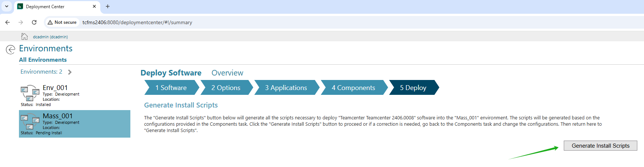This screenshot has height=167, width=644.
Task: Open the dcadmin (dcadmin) user link
Action: click(51, 37)
